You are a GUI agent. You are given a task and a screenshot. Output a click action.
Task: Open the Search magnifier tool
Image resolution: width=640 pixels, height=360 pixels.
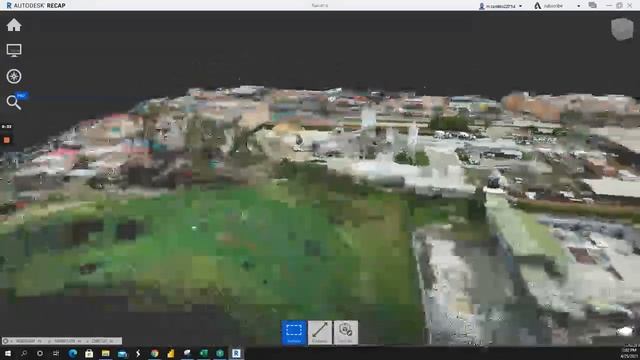tap(14, 102)
